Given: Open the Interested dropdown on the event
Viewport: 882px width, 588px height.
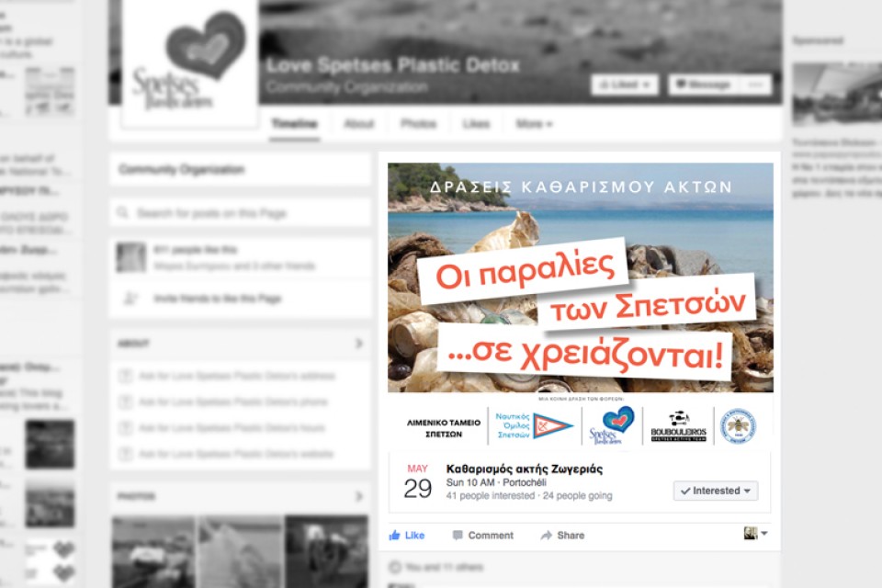Looking at the screenshot, I should [716, 491].
